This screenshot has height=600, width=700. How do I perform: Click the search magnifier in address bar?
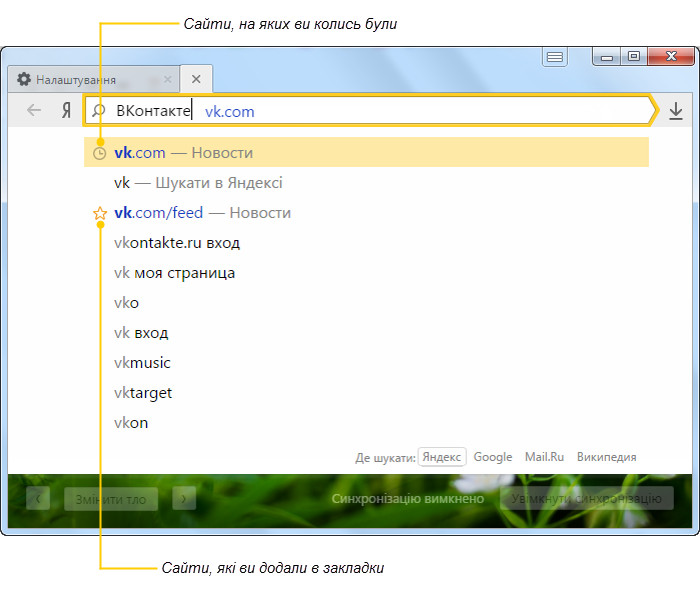click(99, 110)
